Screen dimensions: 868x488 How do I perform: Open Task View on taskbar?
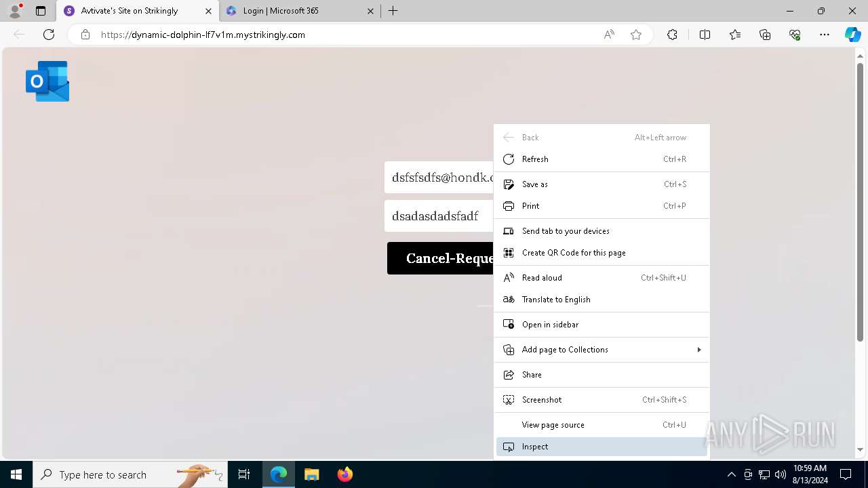pyautogui.click(x=244, y=474)
